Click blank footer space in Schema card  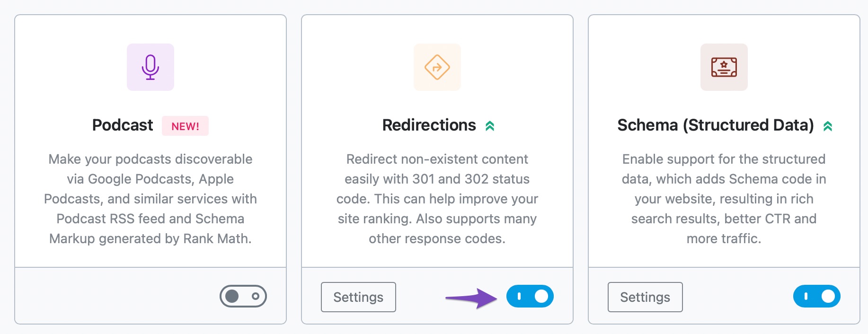click(x=737, y=296)
